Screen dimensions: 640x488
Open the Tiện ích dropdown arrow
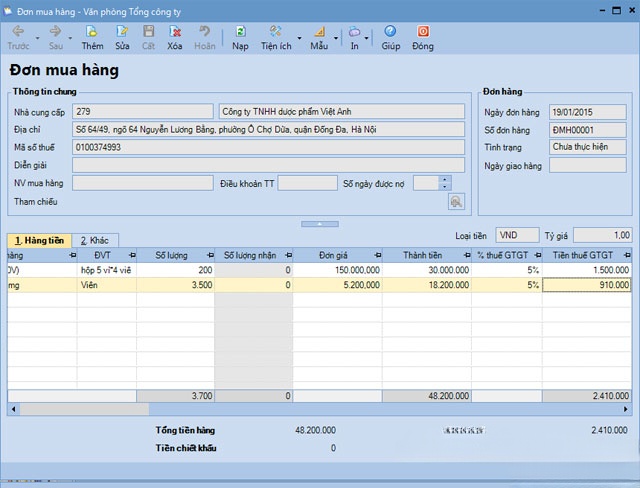coord(299,38)
